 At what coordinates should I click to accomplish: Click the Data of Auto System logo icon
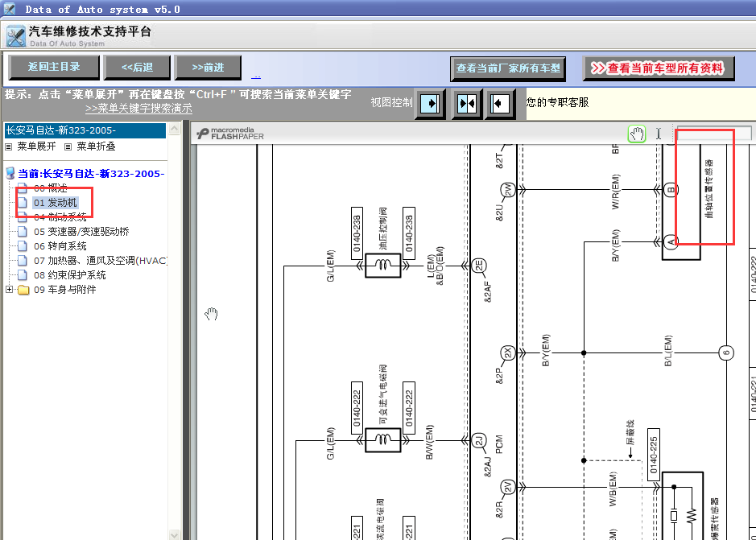pyautogui.click(x=15, y=36)
